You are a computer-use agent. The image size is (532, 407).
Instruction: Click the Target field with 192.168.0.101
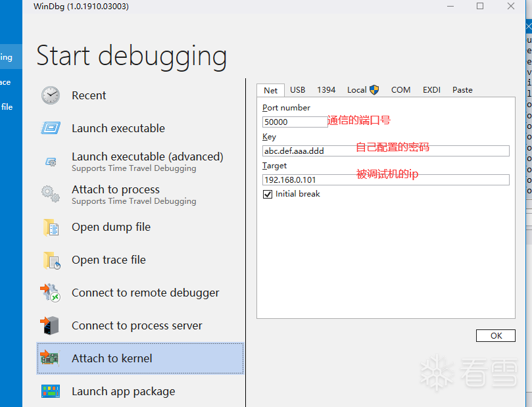[386, 180]
